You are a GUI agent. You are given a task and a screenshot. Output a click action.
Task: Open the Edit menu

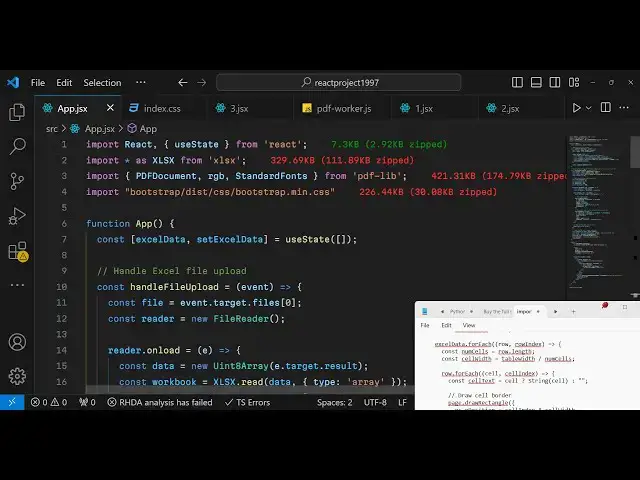(64, 82)
